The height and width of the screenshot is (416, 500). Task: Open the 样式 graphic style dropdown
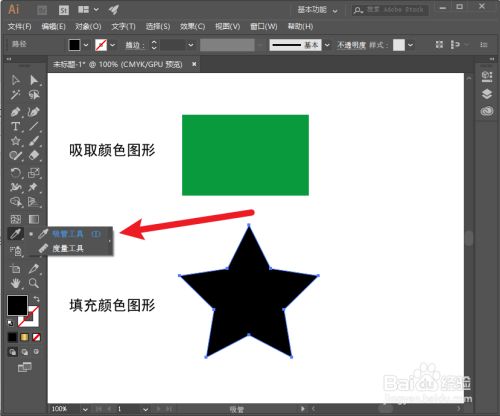coord(411,45)
